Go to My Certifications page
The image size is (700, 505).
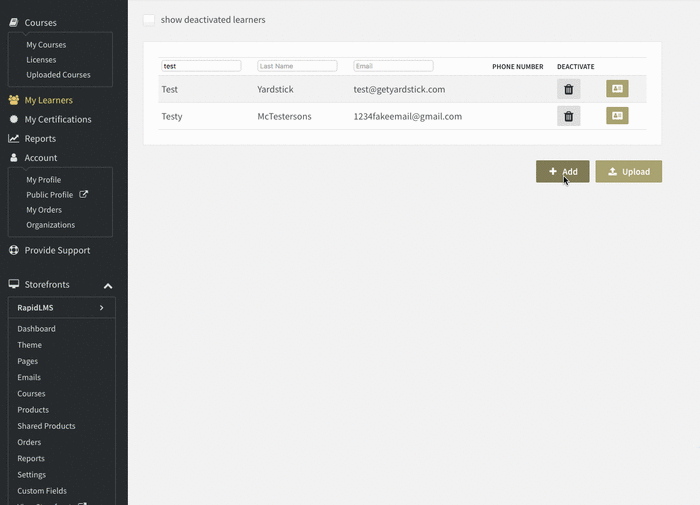(58, 119)
